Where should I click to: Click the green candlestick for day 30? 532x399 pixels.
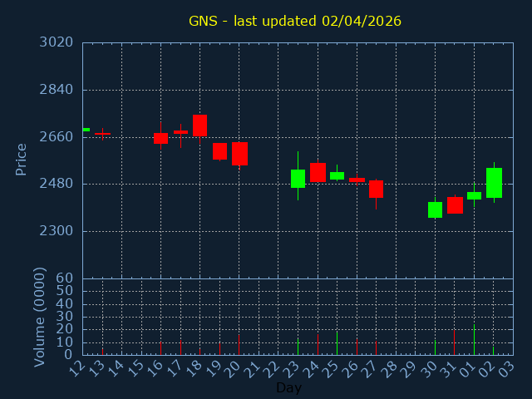(435, 209)
